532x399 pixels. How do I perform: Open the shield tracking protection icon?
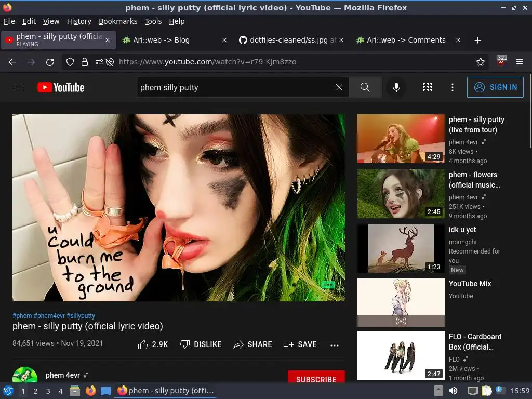[x=70, y=62]
